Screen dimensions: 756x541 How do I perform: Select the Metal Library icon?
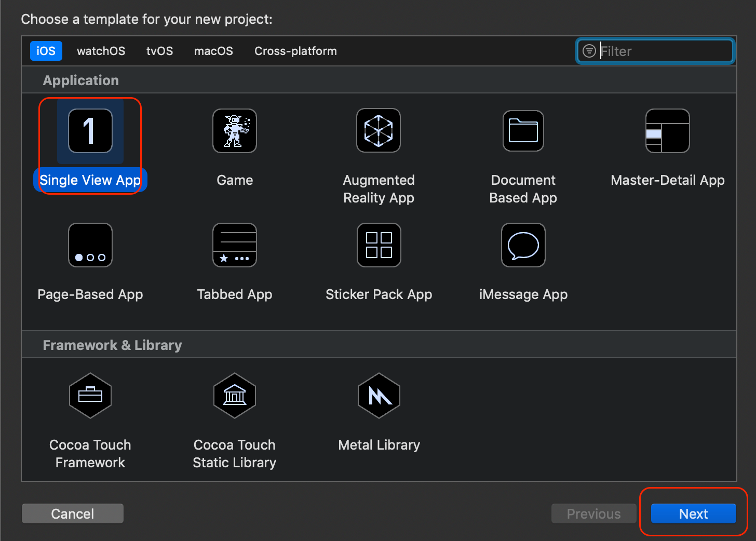379,396
